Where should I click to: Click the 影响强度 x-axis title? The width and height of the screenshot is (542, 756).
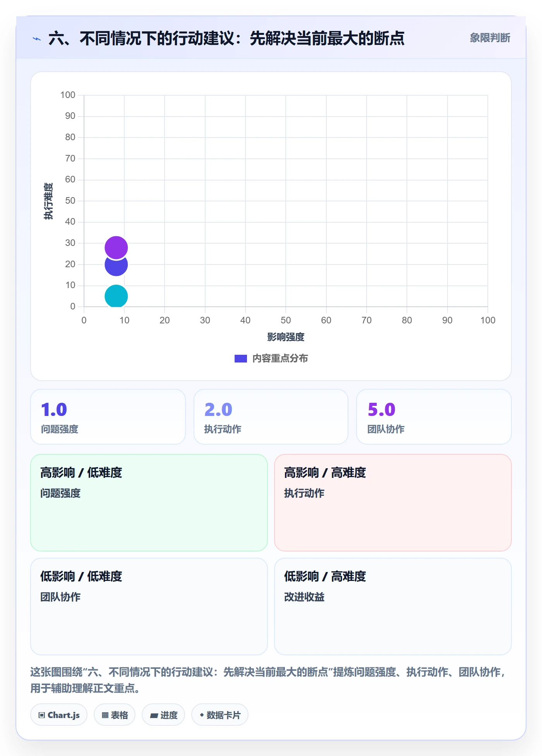(x=286, y=337)
